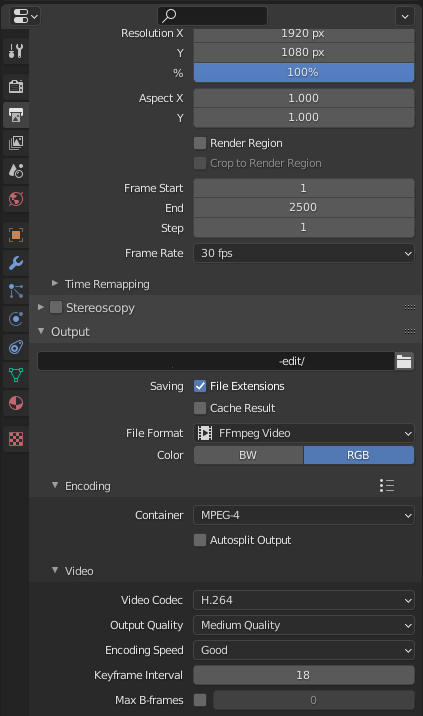
Task: Open World properties tab
Action: point(16,199)
